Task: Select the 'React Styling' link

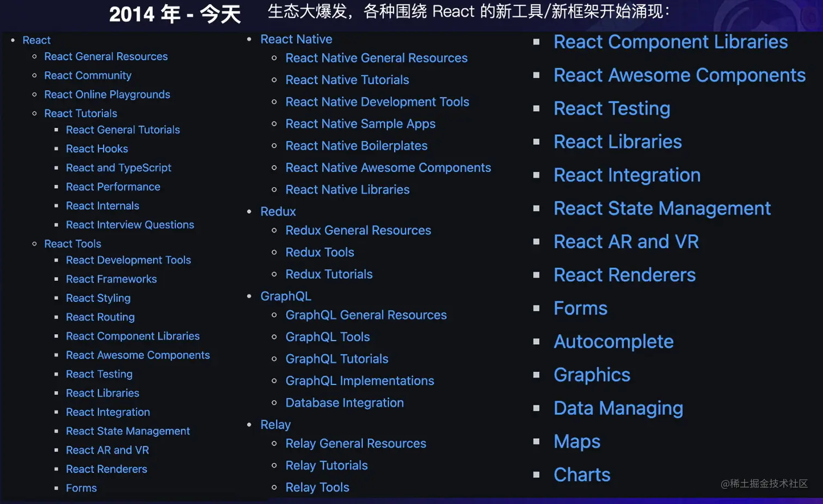Action: click(98, 298)
